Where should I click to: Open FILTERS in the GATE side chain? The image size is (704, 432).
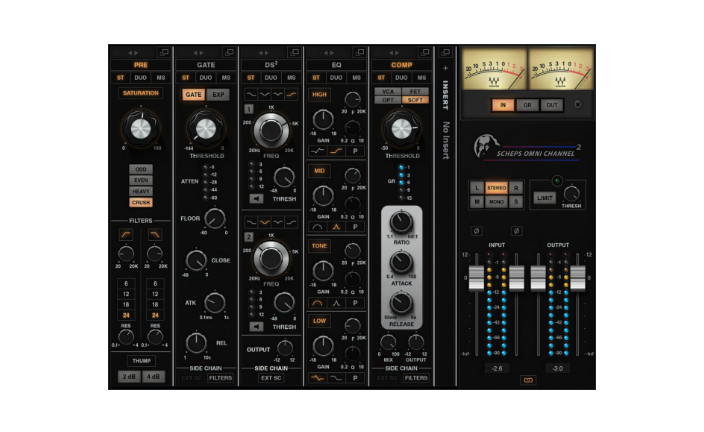220,378
